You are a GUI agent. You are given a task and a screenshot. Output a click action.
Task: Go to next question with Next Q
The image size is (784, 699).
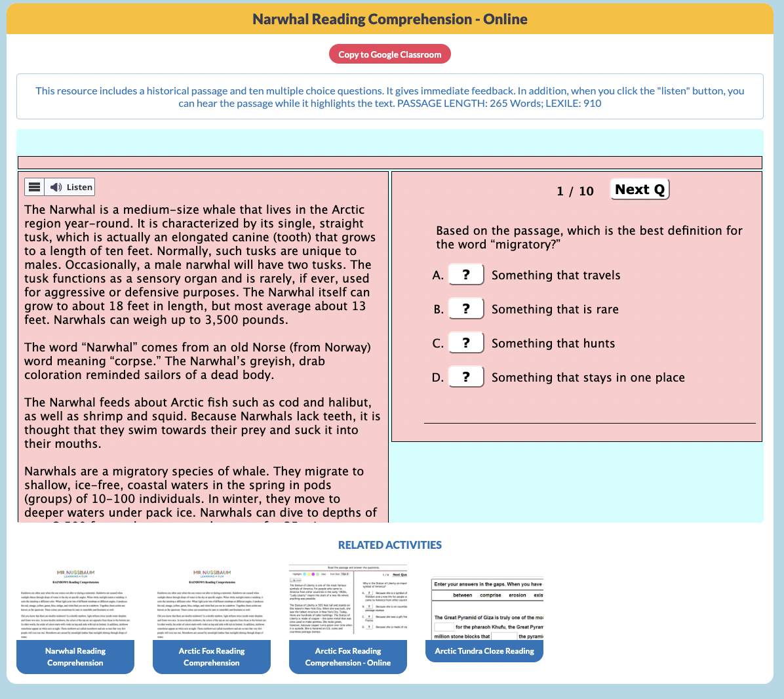[x=639, y=190]
